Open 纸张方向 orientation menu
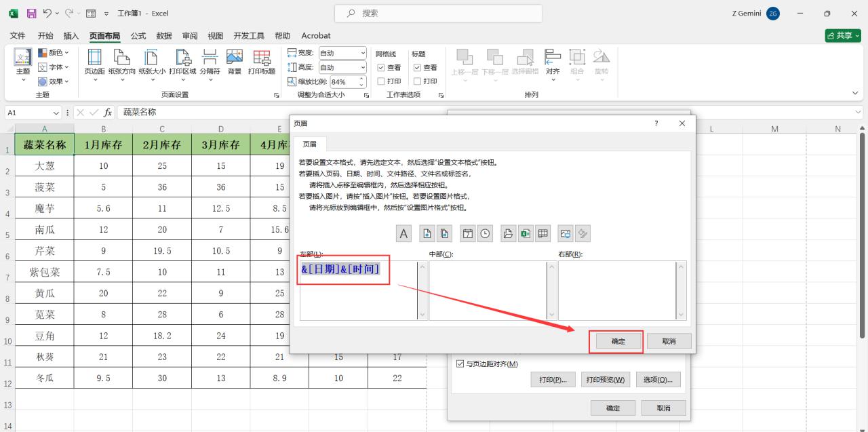This screenshot has width=868, height=432. (x=122, y=65)
